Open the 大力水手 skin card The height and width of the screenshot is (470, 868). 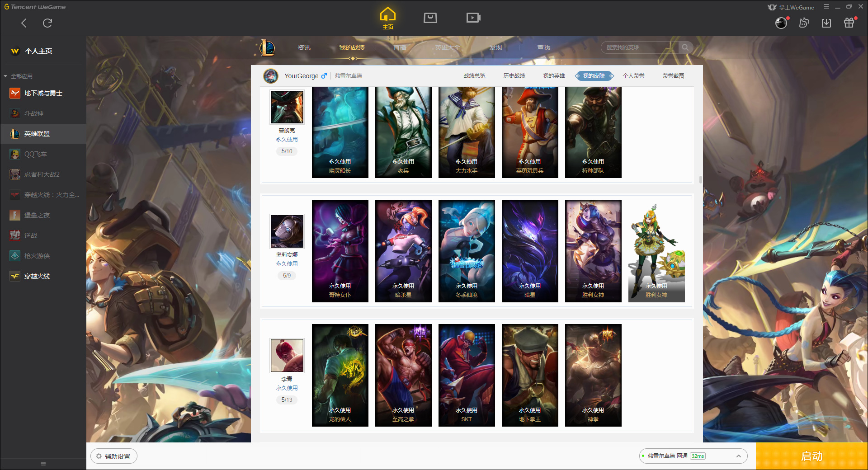[x=467, y=132]
